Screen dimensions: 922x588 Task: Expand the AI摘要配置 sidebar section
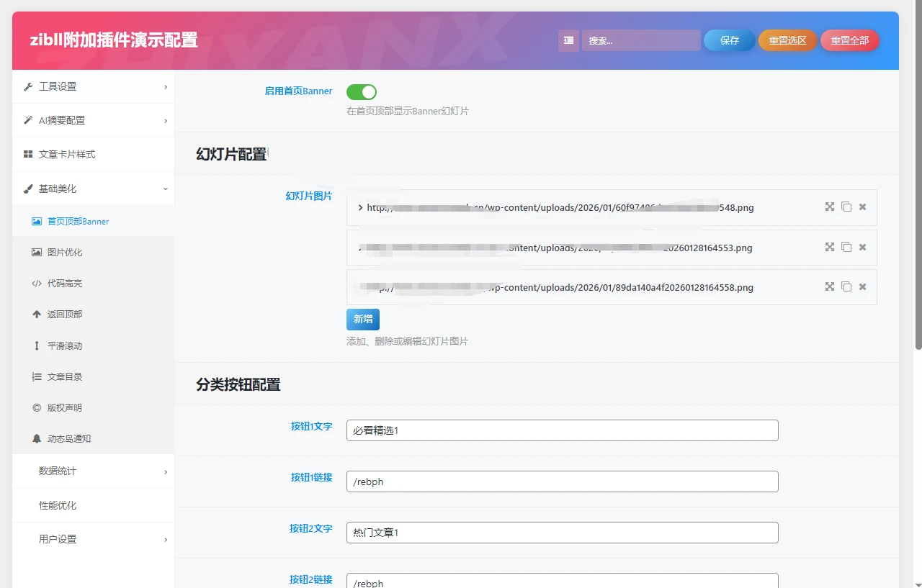[93, 120]
